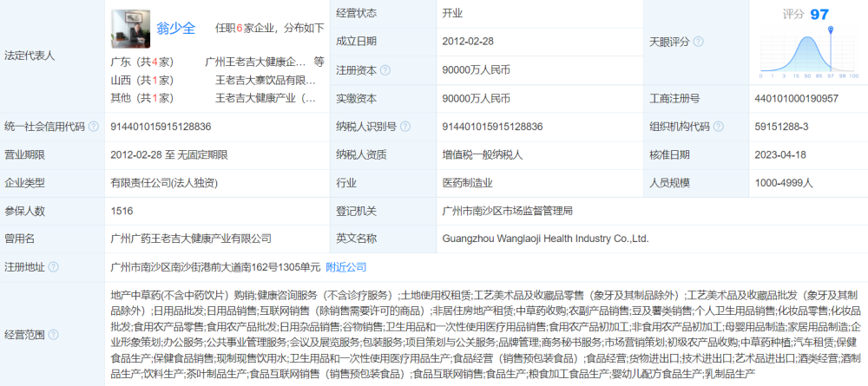Screen dimensions: 868x386
Task: Click the industry value 医药制造业
Action: [467, 183]
